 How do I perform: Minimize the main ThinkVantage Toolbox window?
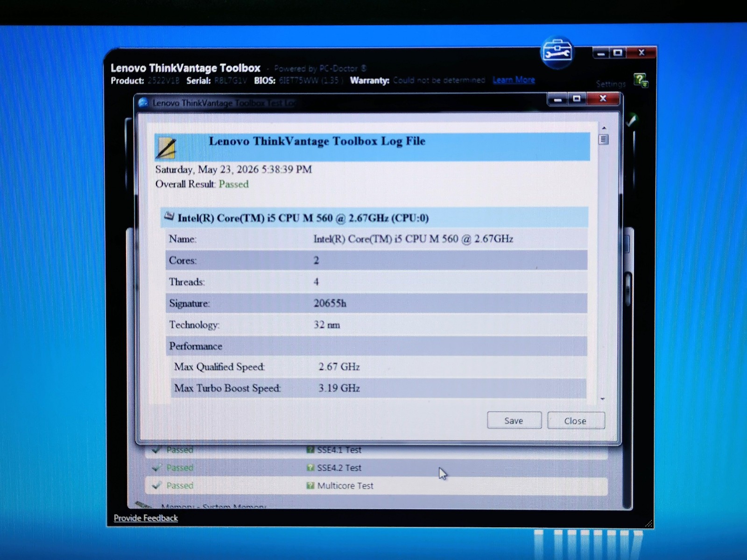tap(601, 53)
